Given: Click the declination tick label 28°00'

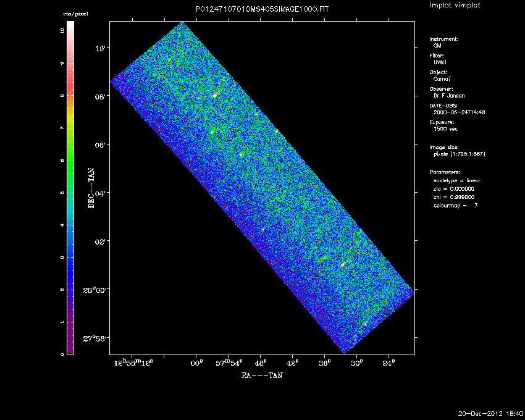Looking at the screenshot, I should point(94,290).
